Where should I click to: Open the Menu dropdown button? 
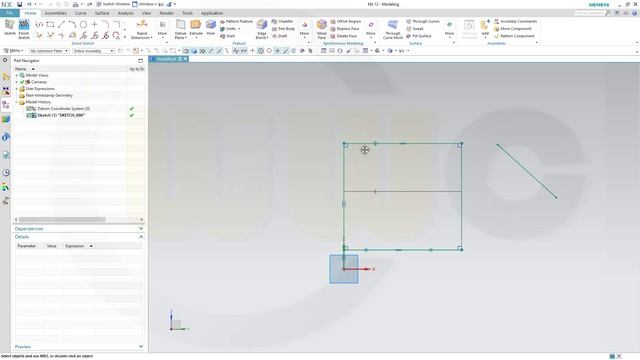pos(13,51)
